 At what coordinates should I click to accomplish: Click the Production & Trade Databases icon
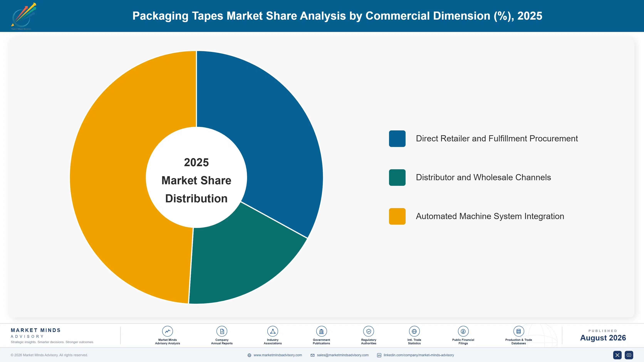pos(518,331)
